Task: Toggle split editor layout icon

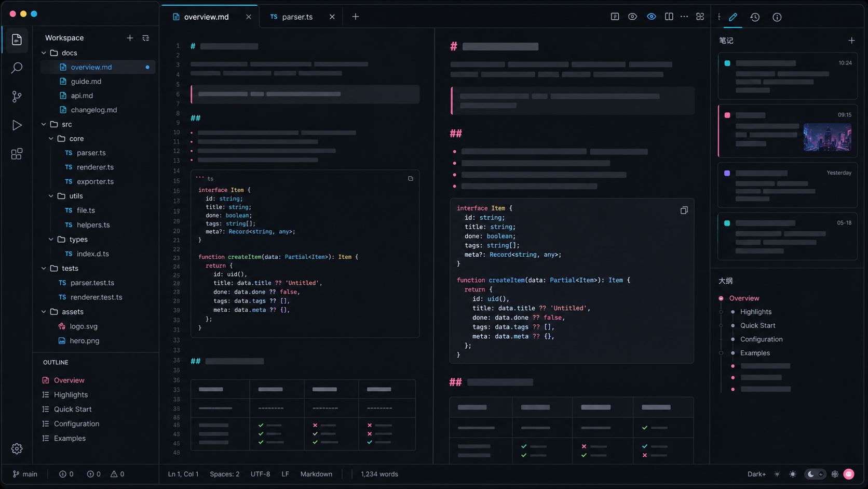Action: (x=669, y=17)
